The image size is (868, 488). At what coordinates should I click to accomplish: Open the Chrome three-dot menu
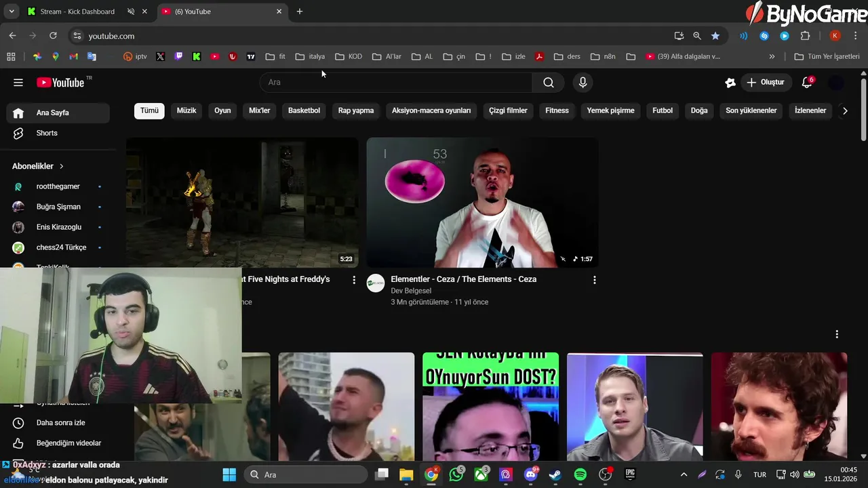pyautogui.click(x=856, y=36)
